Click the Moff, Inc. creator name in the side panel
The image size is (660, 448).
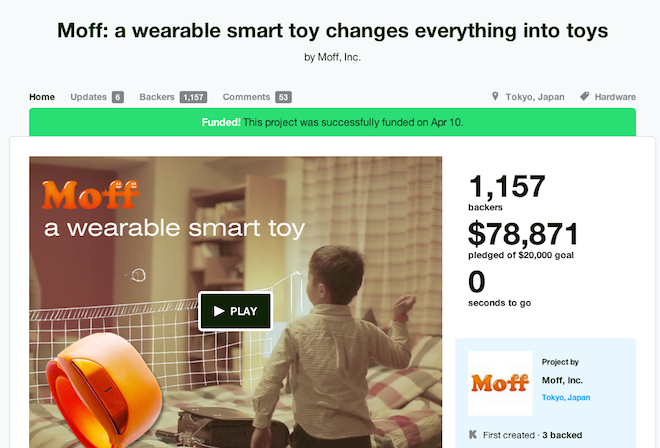coord(562,380)
